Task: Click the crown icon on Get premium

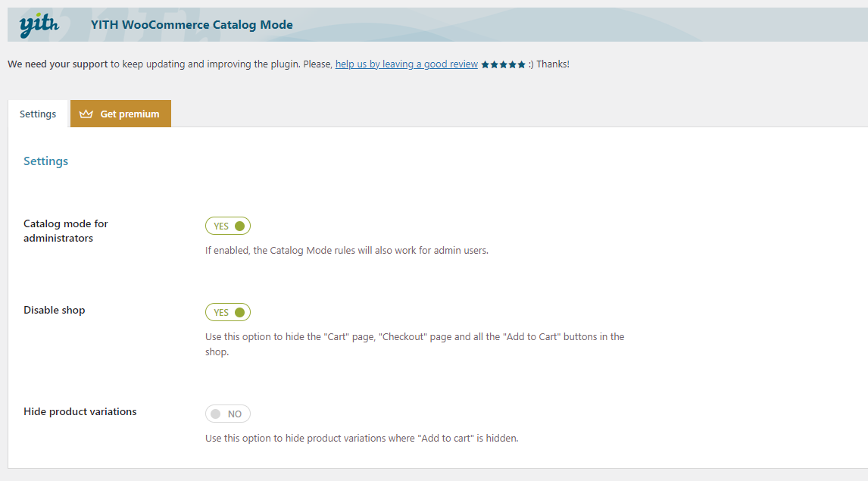Action: point(86,114)
